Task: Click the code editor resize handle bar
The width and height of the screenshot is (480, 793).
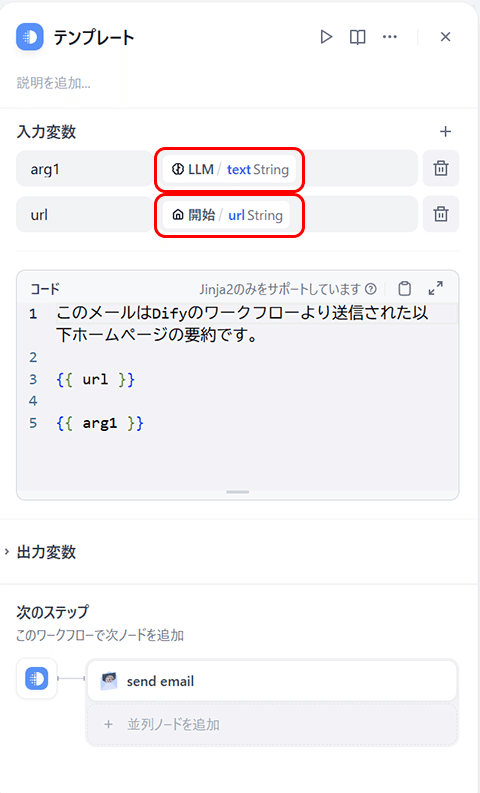Action: pyautogui.click(x=237, y=492)
